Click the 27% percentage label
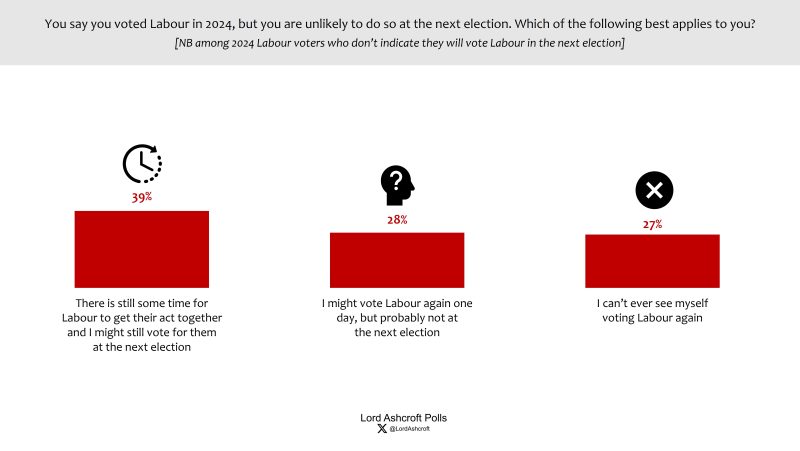 653,224
